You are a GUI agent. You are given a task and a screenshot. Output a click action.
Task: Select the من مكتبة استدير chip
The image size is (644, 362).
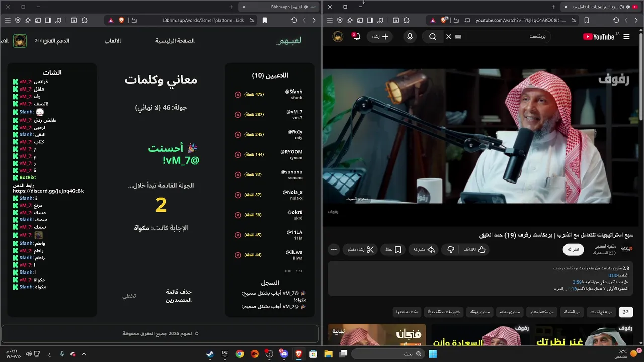click(x=543, y=312)
